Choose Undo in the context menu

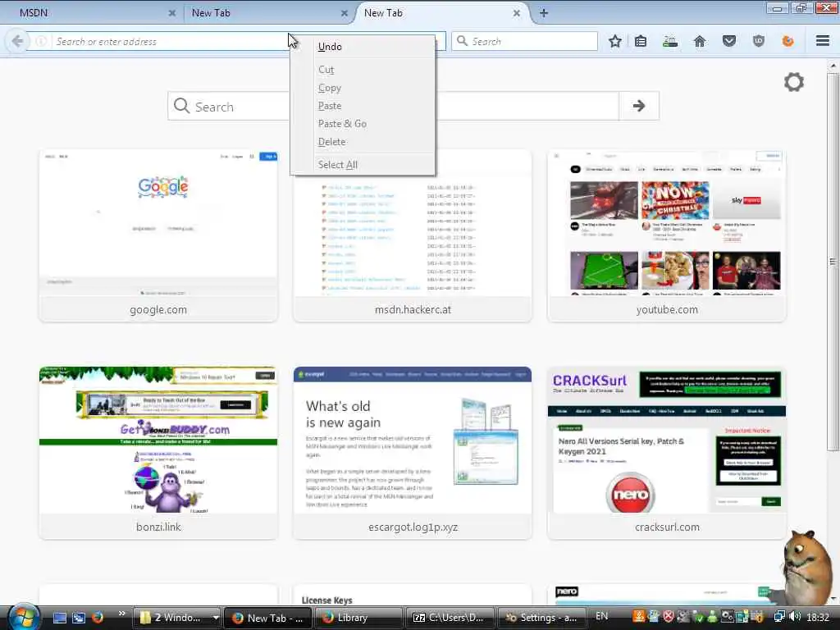coord(362,47)
